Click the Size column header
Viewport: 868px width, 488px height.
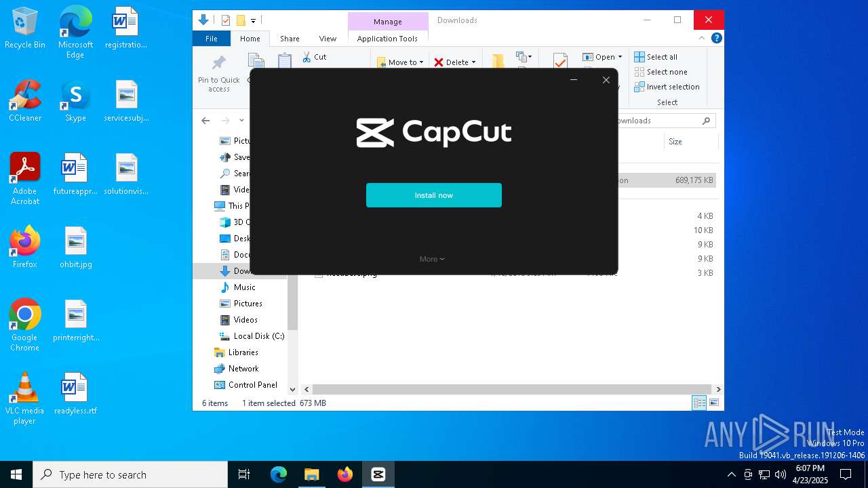(x=675, y=142)
